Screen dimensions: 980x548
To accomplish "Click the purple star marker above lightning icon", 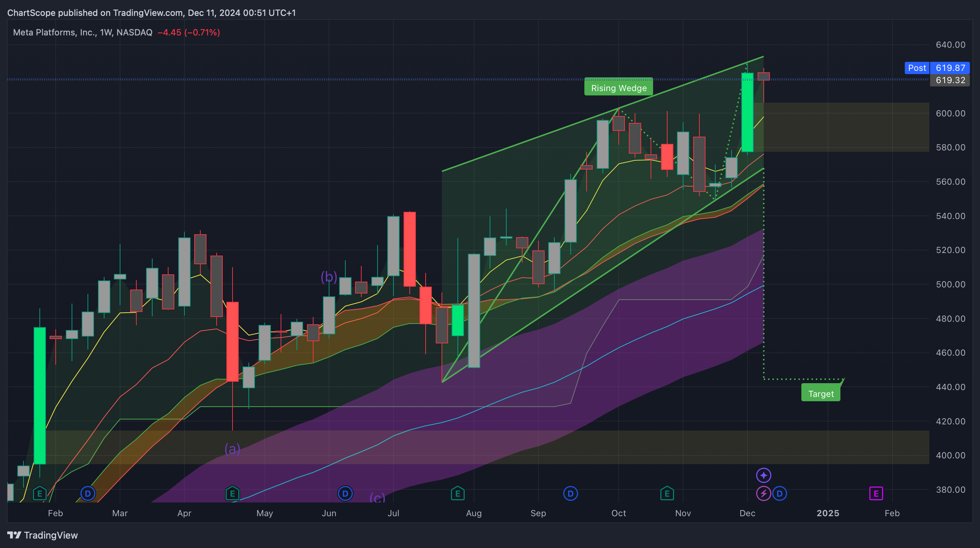I will click(763, 475).
